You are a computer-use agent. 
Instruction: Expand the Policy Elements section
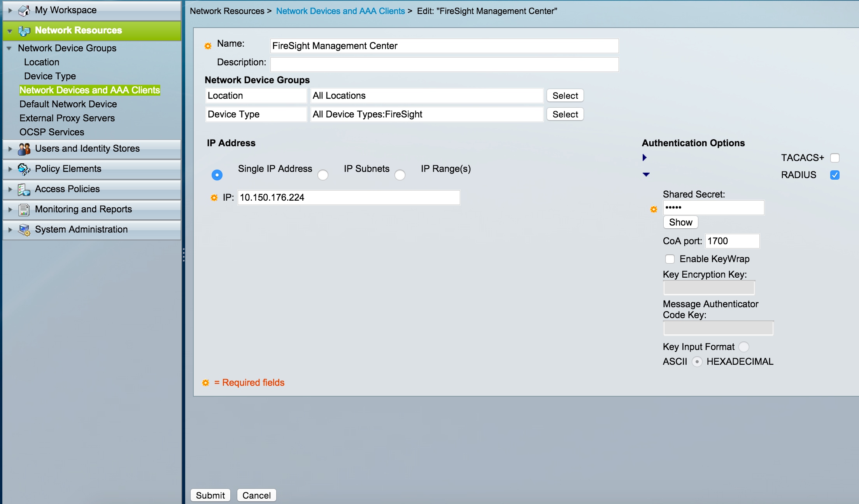(x=10, y=169)
